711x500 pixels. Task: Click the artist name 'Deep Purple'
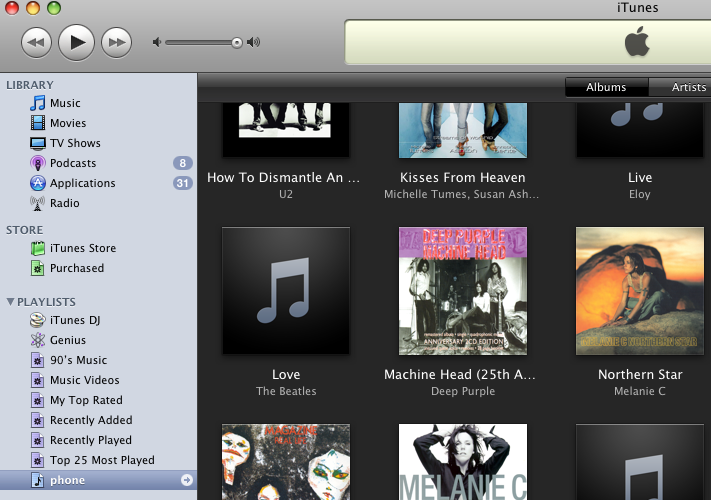[463, 391]
